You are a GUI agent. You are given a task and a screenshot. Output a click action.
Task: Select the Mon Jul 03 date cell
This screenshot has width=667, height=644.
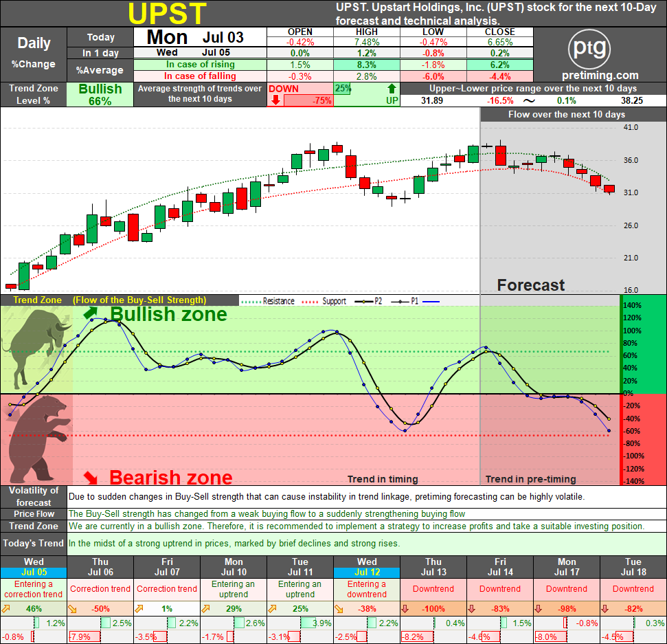click(x=201, y=37)
